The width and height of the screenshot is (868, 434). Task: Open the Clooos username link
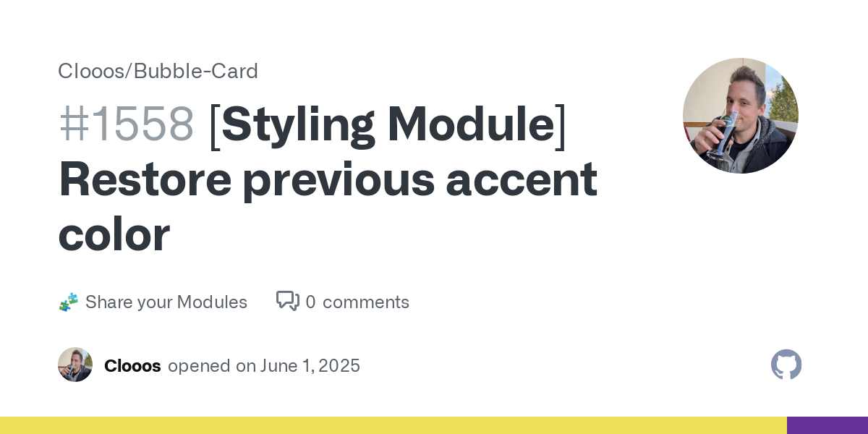tap(132, 366)
